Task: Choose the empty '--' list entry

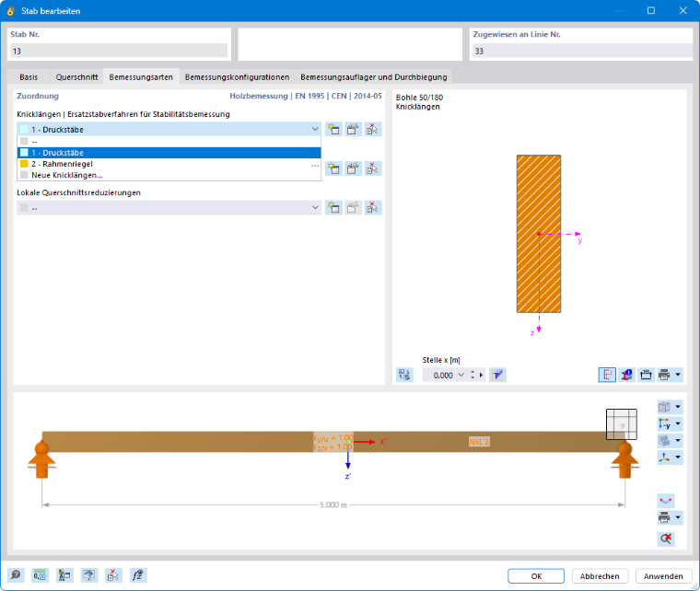Action: pos(169,142)
